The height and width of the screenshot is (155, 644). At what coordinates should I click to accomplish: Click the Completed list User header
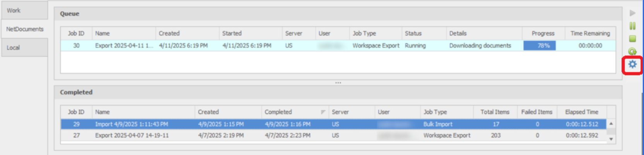pos(398,112)
